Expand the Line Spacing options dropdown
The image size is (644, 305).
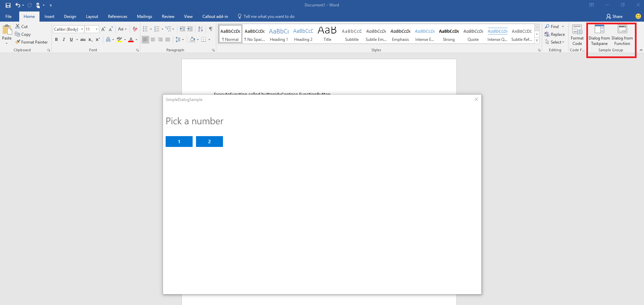tap(183, 40)
